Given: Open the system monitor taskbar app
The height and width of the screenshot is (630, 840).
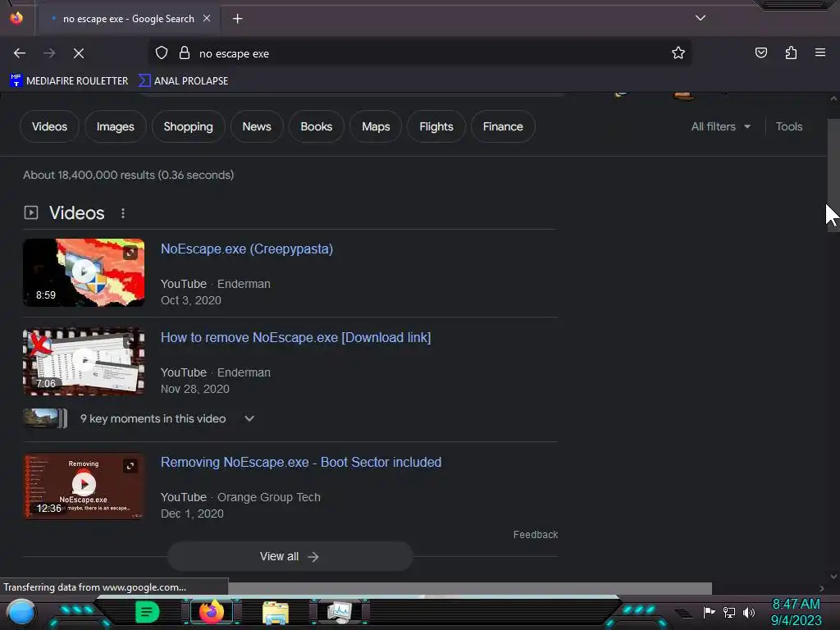Looking at the screenshot, I should [340, 612].
